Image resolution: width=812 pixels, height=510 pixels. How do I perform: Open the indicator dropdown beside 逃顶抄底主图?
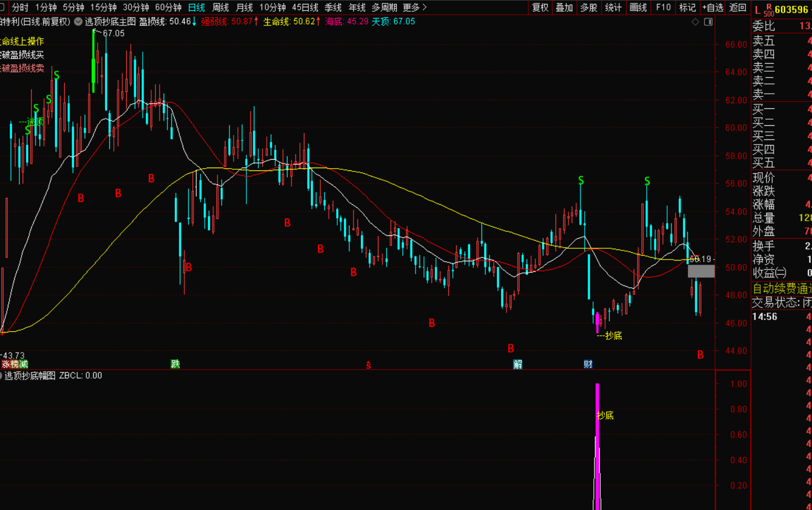tap(78, 21)
